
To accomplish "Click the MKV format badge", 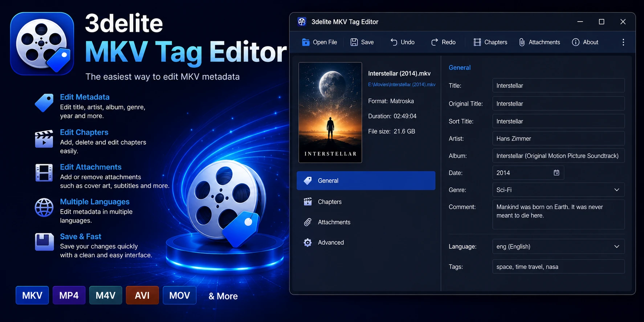I will 32,295.
